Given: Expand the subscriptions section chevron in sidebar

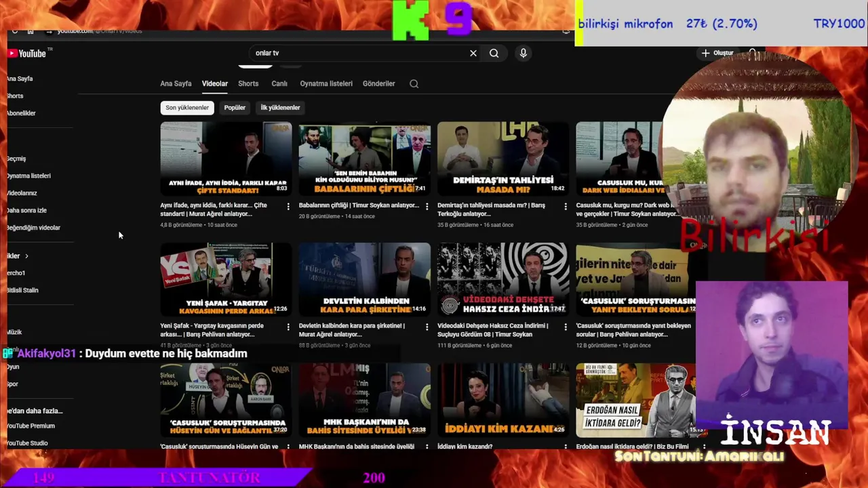Looking at the screenshot, I should coord(26,256).
